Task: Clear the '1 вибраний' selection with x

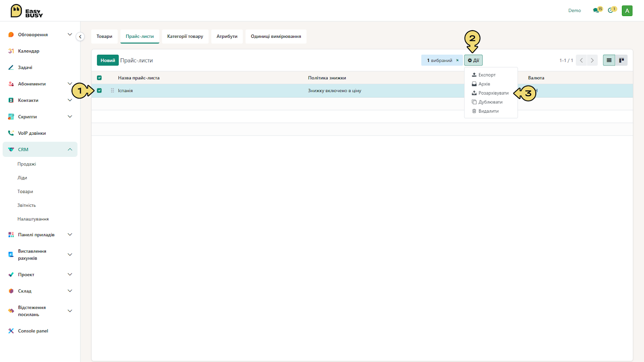Action: point(457,60)
